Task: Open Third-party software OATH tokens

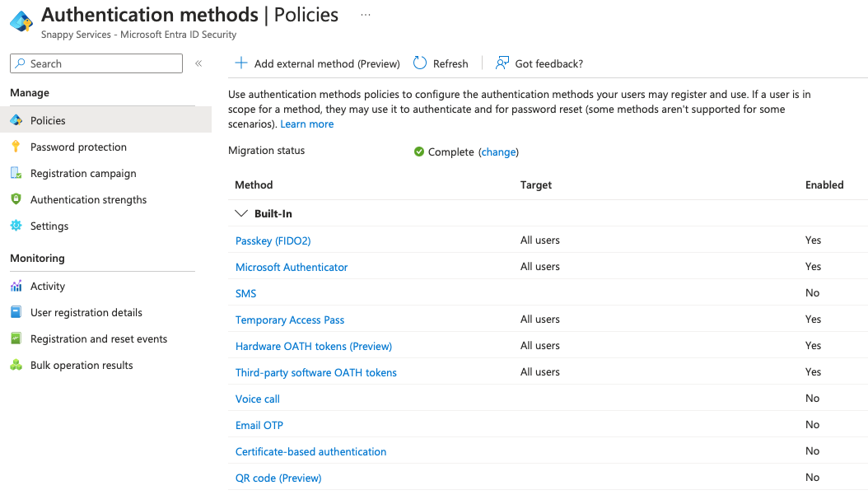Action: coord(316,372)
